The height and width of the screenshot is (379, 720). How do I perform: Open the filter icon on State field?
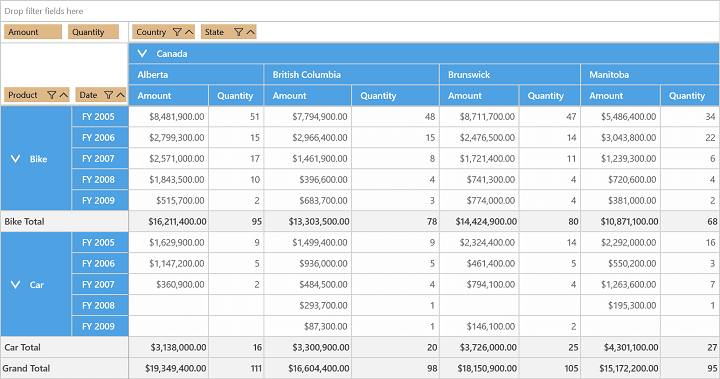[238, 32]
